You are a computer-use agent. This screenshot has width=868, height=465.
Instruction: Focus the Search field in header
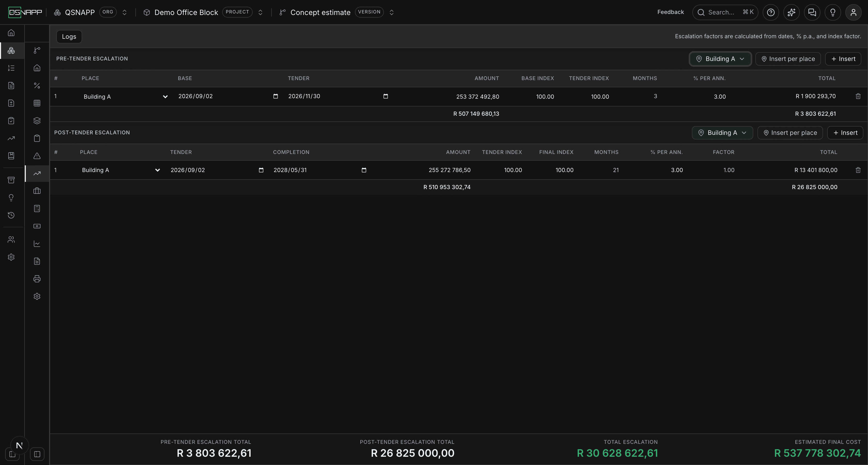tap(725, 12)
